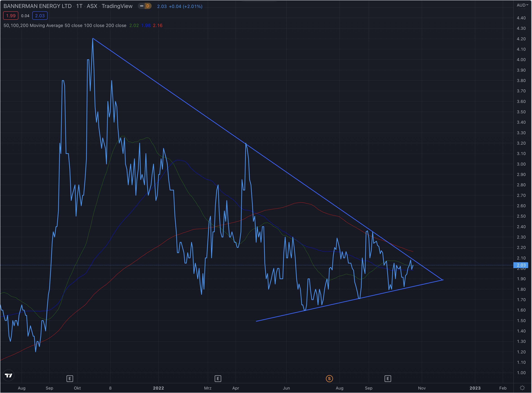Click the BANNERMAN ENERGY LTD symbol title
This screenshot has width=532, height=393.
point(38,6)
